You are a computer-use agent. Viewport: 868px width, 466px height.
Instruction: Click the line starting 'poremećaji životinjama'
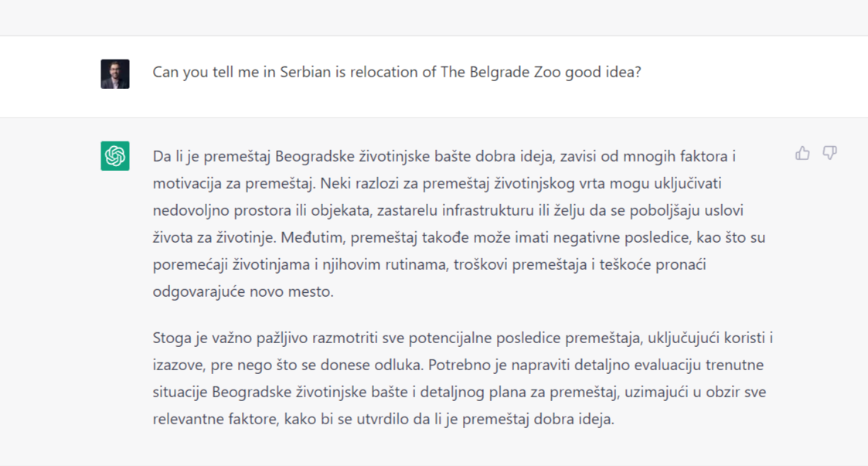(x=429, y=265)
